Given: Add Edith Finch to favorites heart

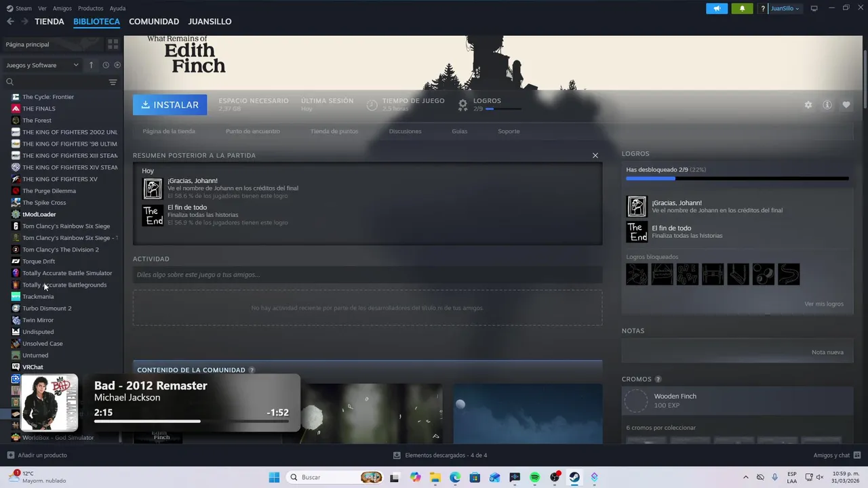Looking at the screenshot, I should pyautogui.click(x=846, y=105).
